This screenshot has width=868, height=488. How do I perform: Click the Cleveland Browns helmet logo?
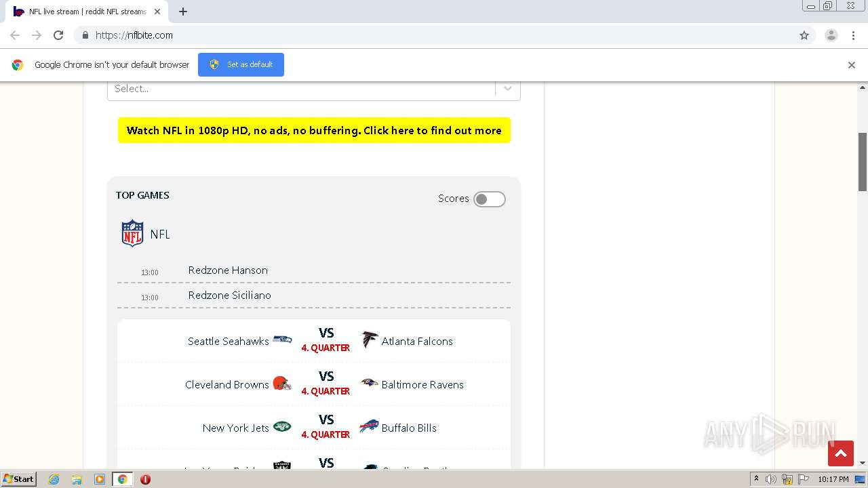click(x=281, y=384)
